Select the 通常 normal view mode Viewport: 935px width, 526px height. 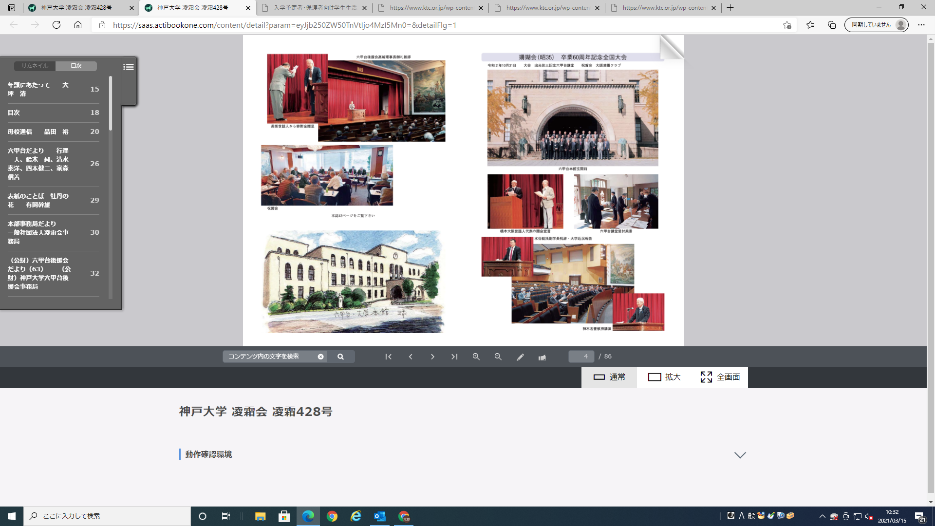click(609, 377)
